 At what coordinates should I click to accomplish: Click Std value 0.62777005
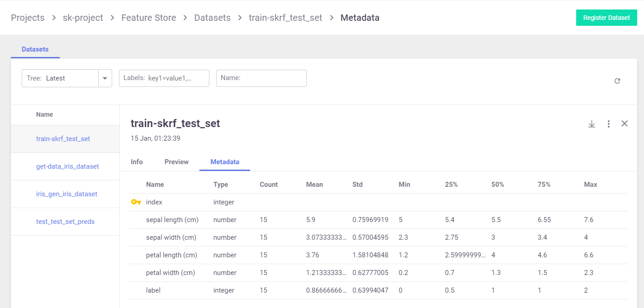[x=370, y=273]
